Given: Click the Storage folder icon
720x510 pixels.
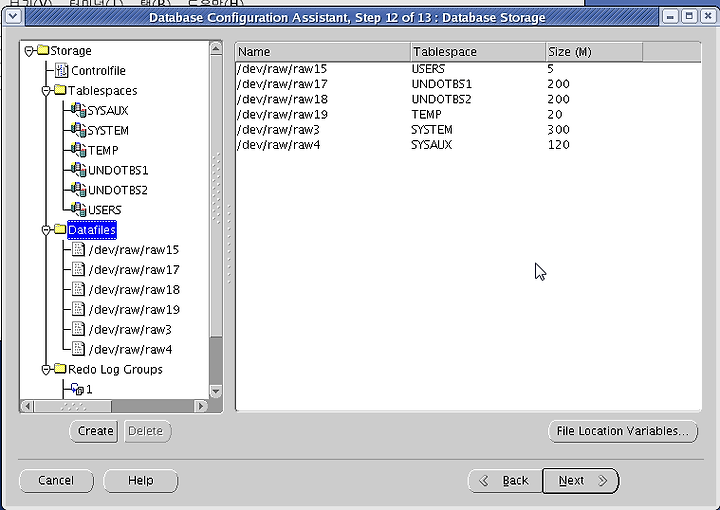Looking at the screenshot, I should click(x=43, y=50).
